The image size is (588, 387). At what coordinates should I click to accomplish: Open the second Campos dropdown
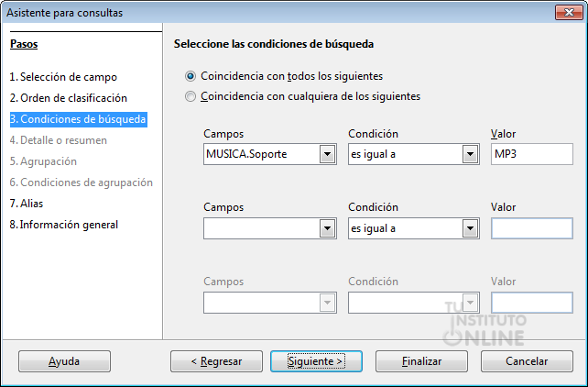327,228
